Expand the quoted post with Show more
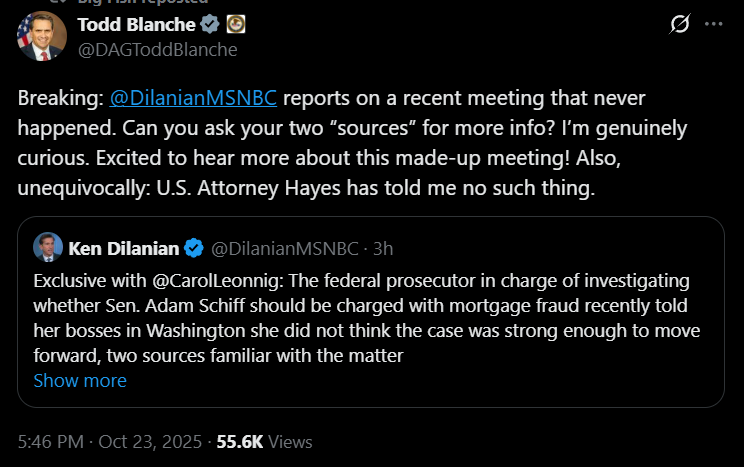 (x=80, y=380)
